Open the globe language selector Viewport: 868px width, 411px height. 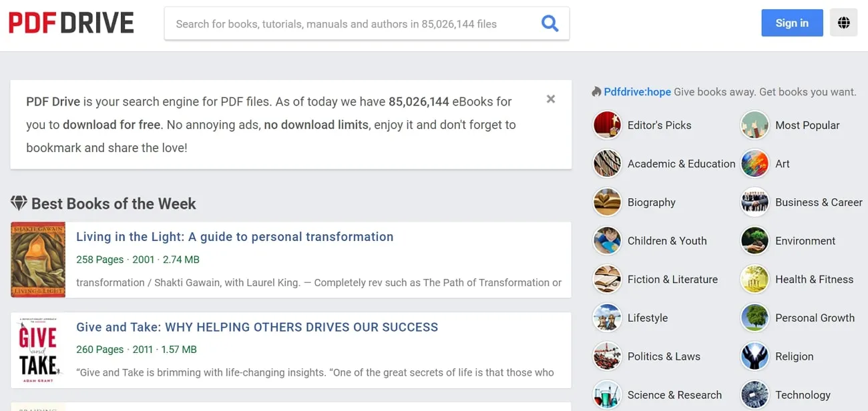[843, 23]
